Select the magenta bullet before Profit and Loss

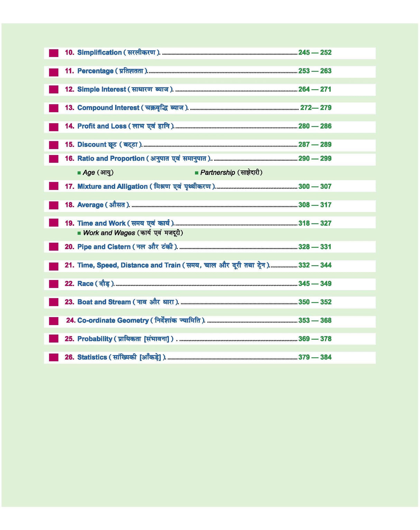[x=54, y=127]
